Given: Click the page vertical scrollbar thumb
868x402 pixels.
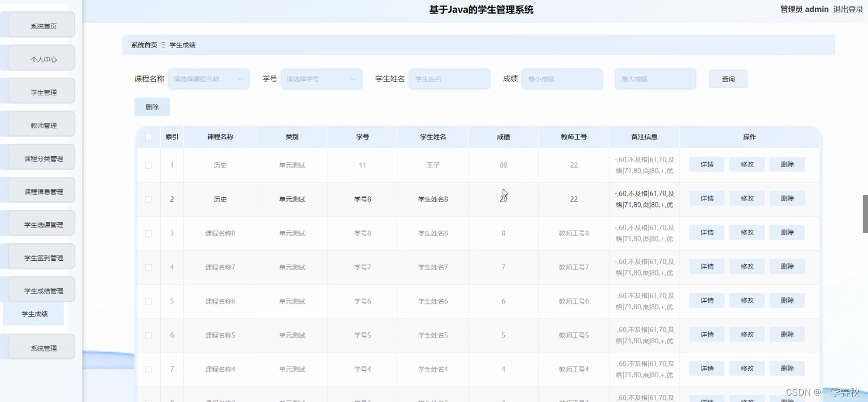Looking at the screenshot, I should 865,213.
